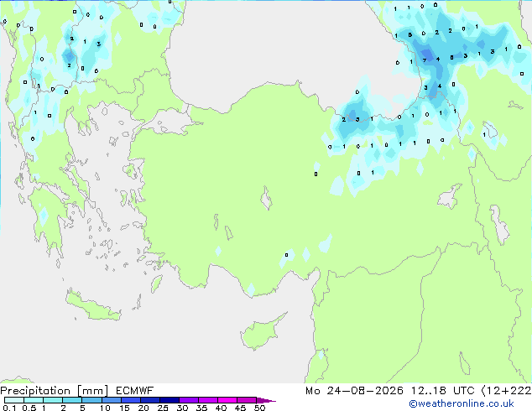
Task: Click the violet 30 to 35 mm swatch
Action: pyautogui.click(x=189, y=400)
